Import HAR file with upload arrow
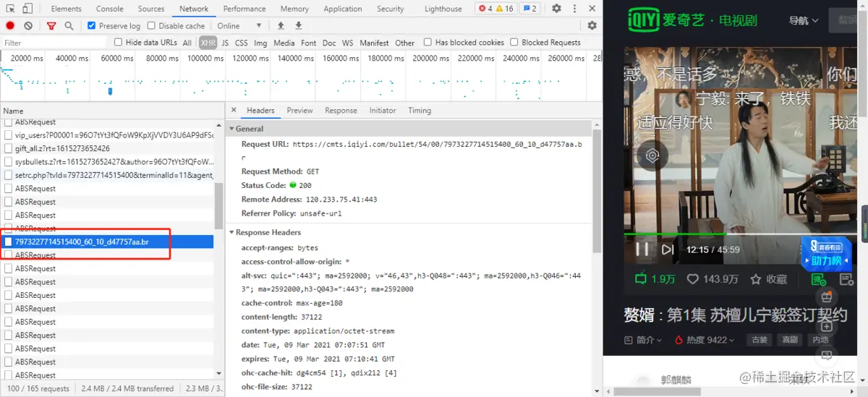 pyautogui.click(x=281, y=25)
